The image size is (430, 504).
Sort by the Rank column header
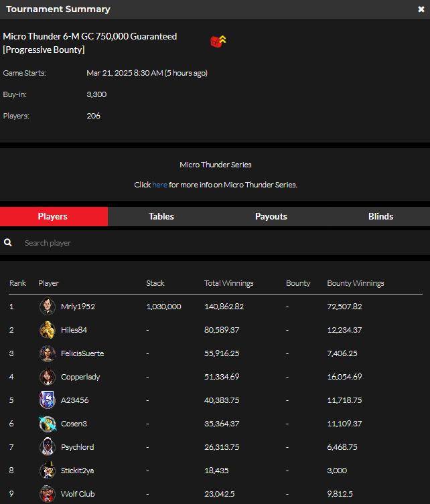point(17,283)
